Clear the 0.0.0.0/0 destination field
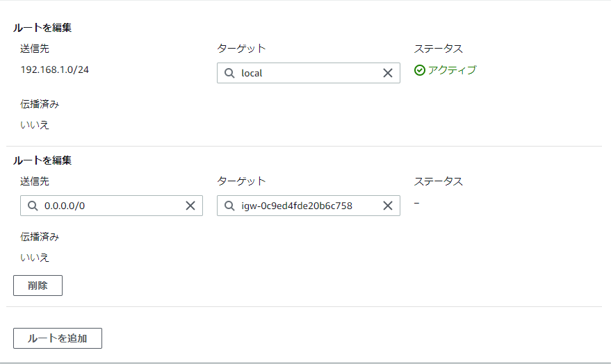The image size is (611, 364). click(x=190, y=206)
